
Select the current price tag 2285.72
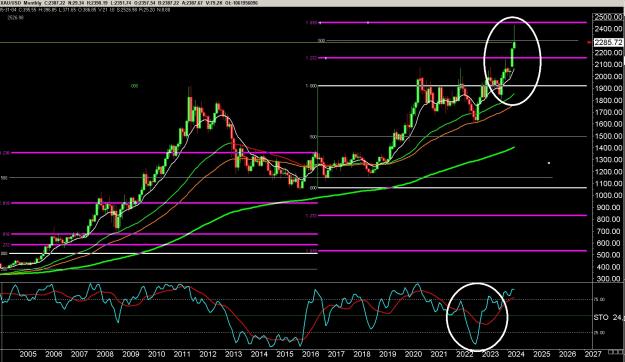608,42
